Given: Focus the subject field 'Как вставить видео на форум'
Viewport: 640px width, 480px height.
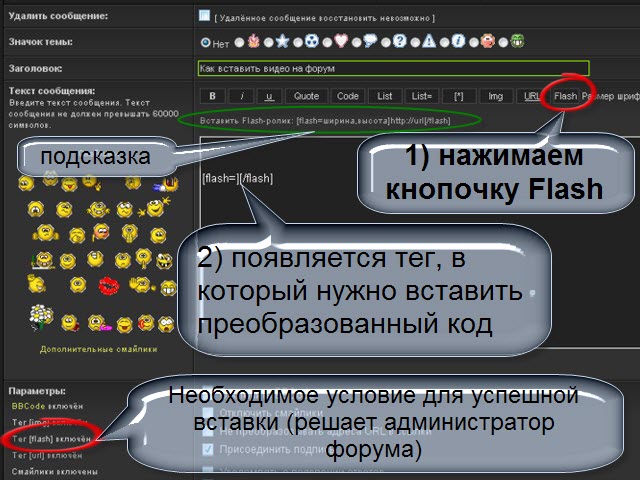Looking at the screenshot, I should [x=393, y=69].
